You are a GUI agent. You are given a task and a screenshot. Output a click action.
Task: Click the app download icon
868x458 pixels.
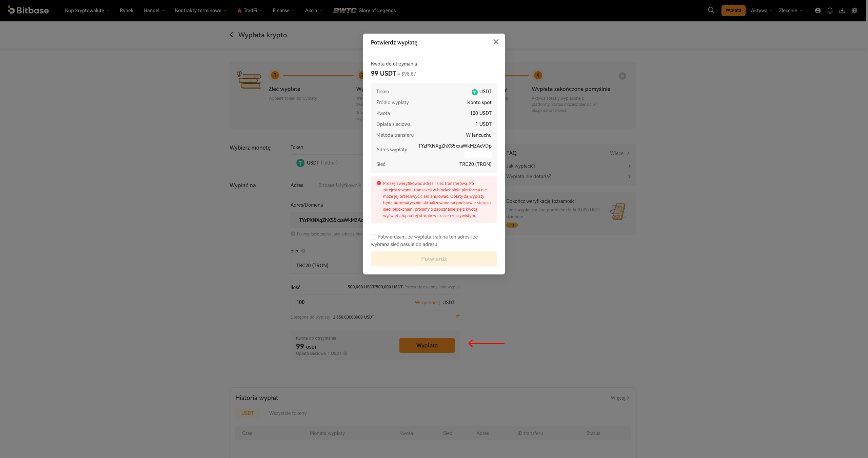(842, 11)
